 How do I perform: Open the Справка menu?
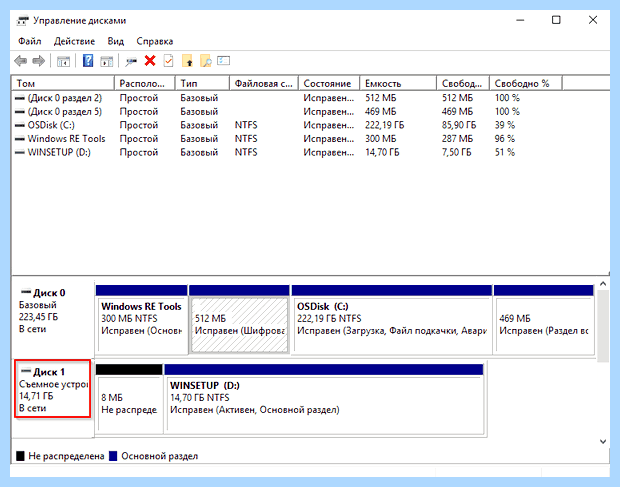coord(155,41)
